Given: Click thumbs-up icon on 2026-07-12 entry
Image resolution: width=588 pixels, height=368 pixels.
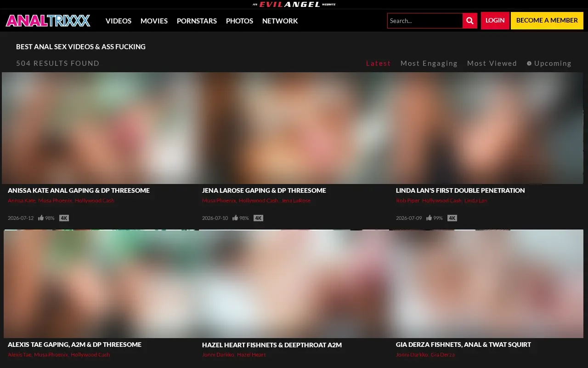Looking at the screenshot, I should [41, 218].
